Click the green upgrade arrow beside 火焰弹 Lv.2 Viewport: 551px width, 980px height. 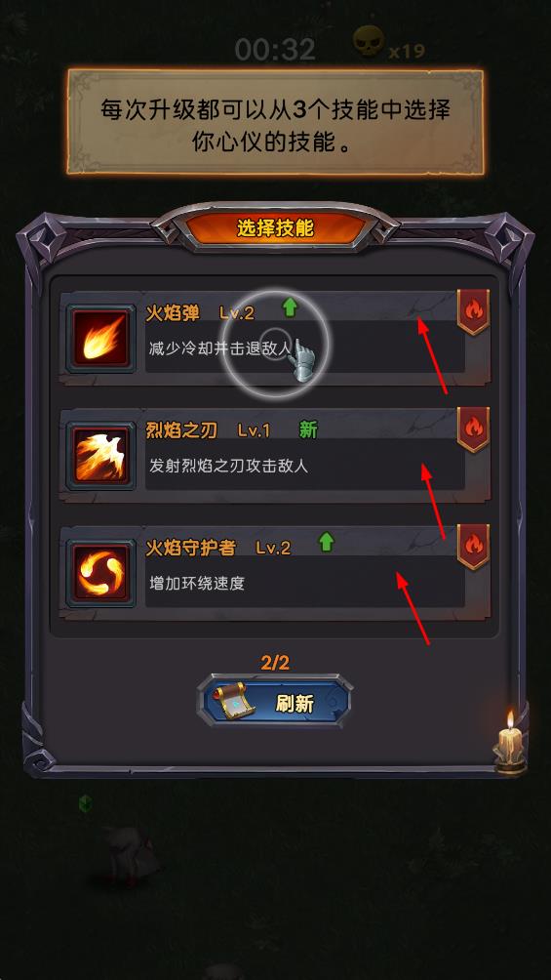coord(290,307)
